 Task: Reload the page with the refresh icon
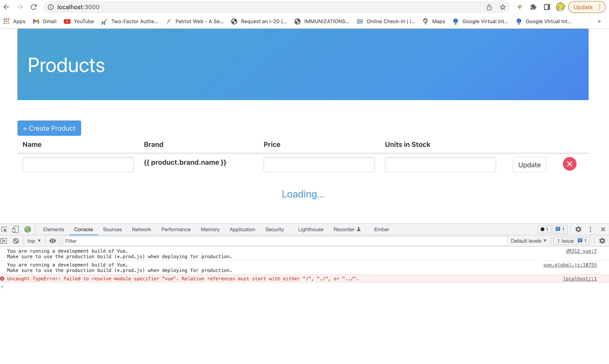34,7
